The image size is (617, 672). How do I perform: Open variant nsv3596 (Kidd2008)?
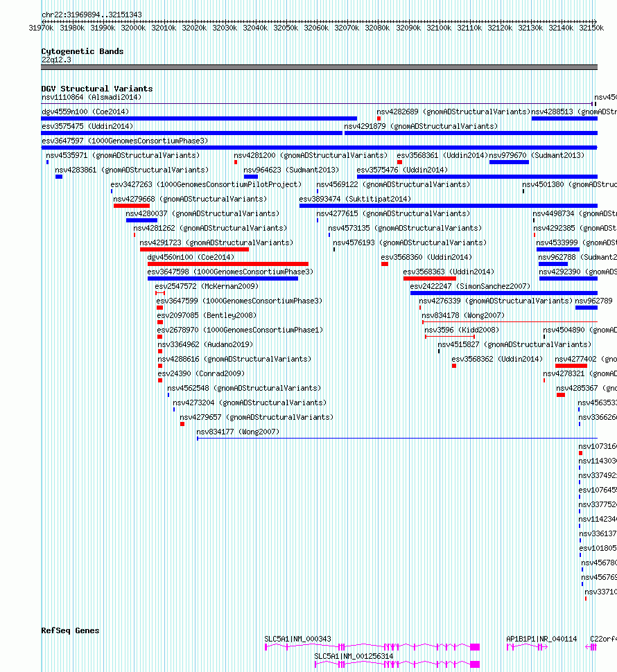coord(462,330)
